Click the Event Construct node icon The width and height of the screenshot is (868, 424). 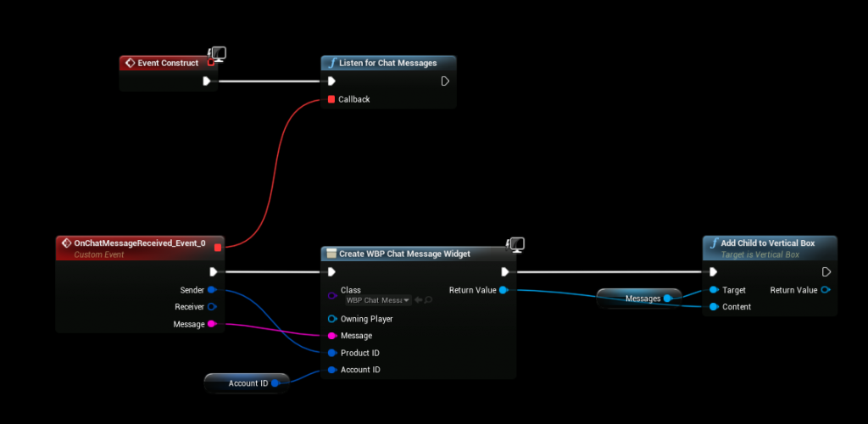[x=130, y=63]
